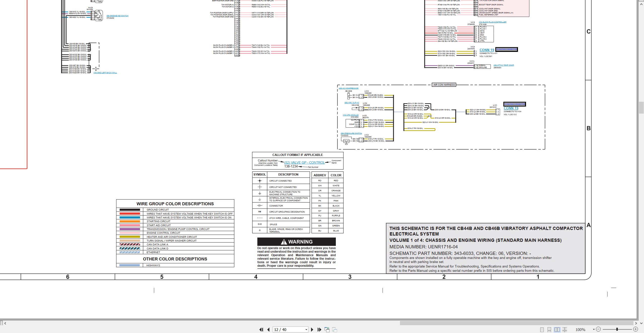Jump to the last page
This screenshot has height=333, width=644.
[x=319, y=329]
